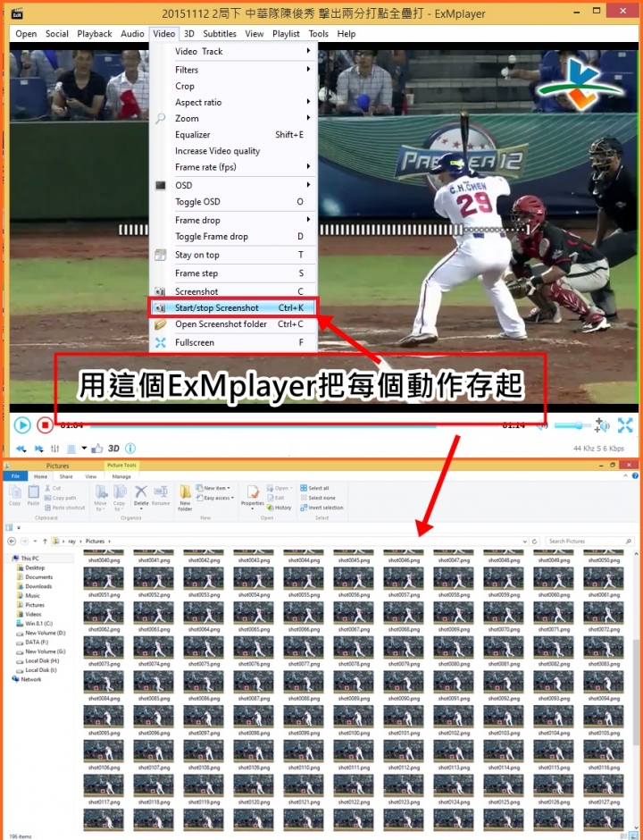Viewport: 643px width, 840px height.
Task: Click Invert selection button
Action: [321, 508]
